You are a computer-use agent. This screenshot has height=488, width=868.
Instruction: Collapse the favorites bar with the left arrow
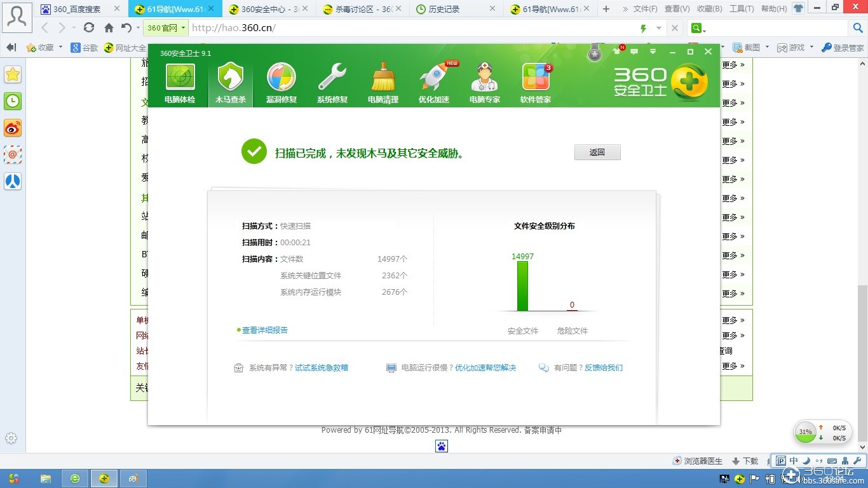point(11,48)
